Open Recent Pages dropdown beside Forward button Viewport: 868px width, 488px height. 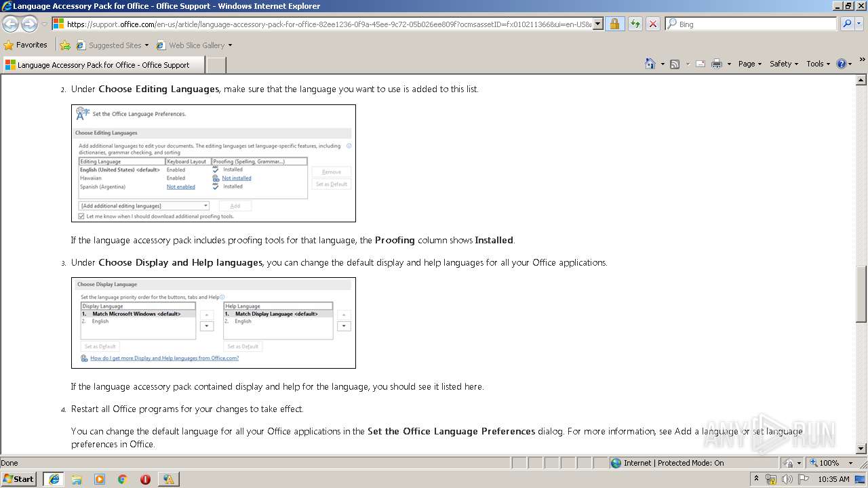tap(44, 24)
